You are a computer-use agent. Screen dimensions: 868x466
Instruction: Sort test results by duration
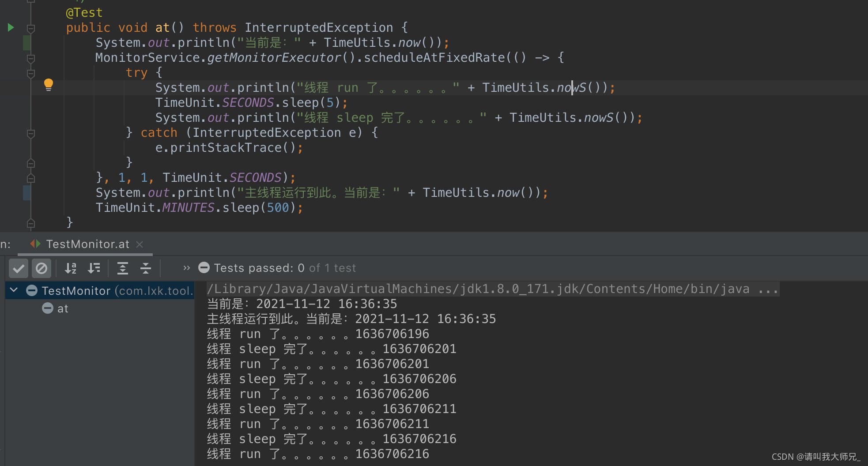click(94, 268)
